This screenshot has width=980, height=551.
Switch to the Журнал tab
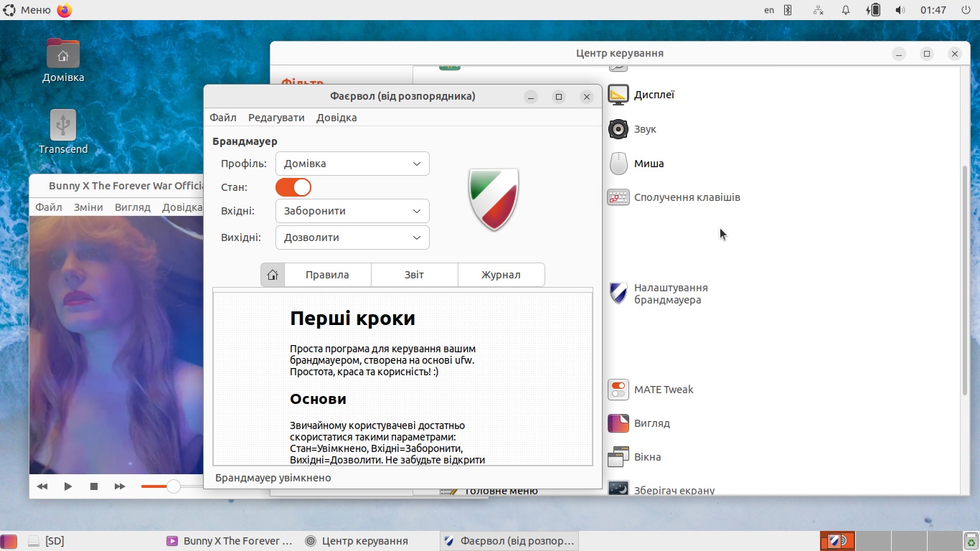(501, 275)
